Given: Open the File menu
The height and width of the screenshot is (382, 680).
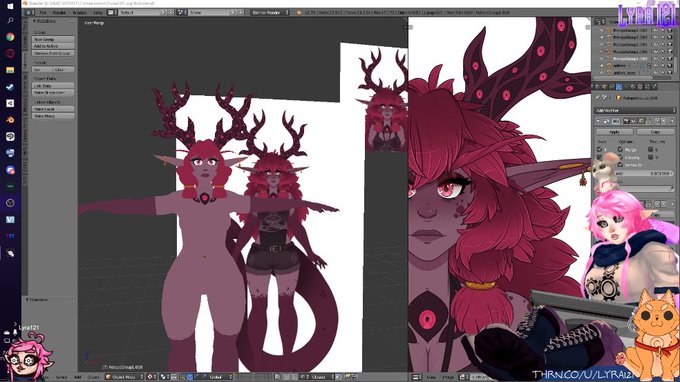Looking at the screenshot, I should [x=43, y=13].
